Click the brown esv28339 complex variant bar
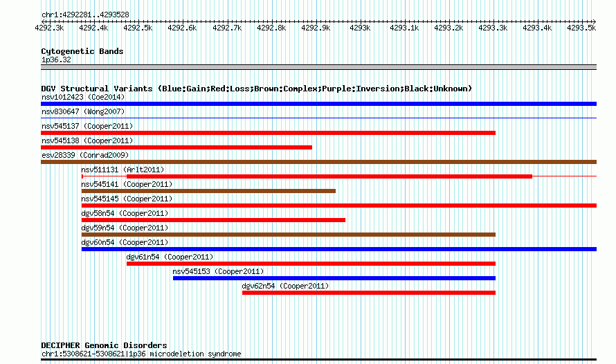 (x=318, y=162)
